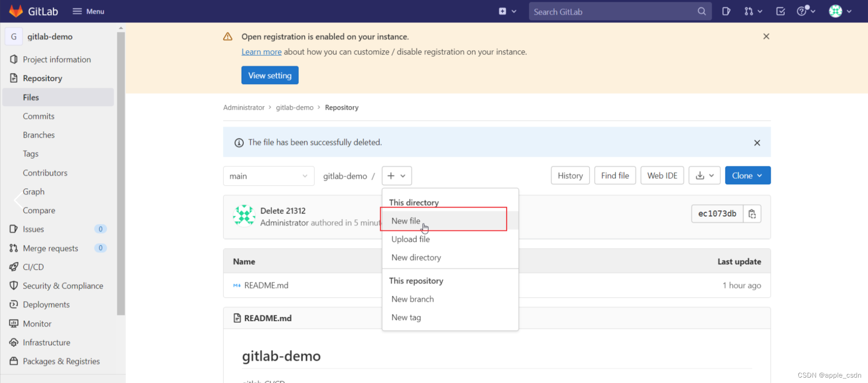
Task: Open Infrastructure in sidebar
Action: tap(46, 343)
